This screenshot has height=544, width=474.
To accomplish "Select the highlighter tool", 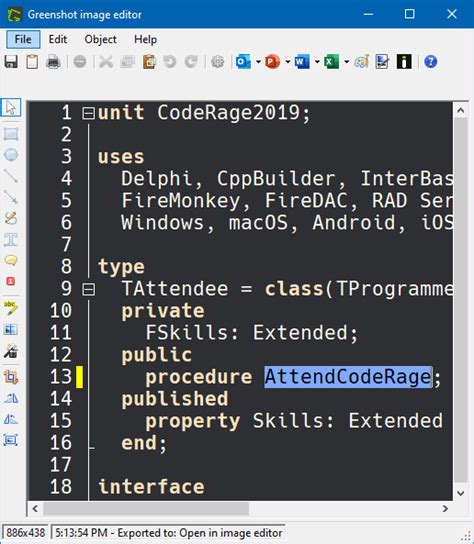I will pos(11,308).
